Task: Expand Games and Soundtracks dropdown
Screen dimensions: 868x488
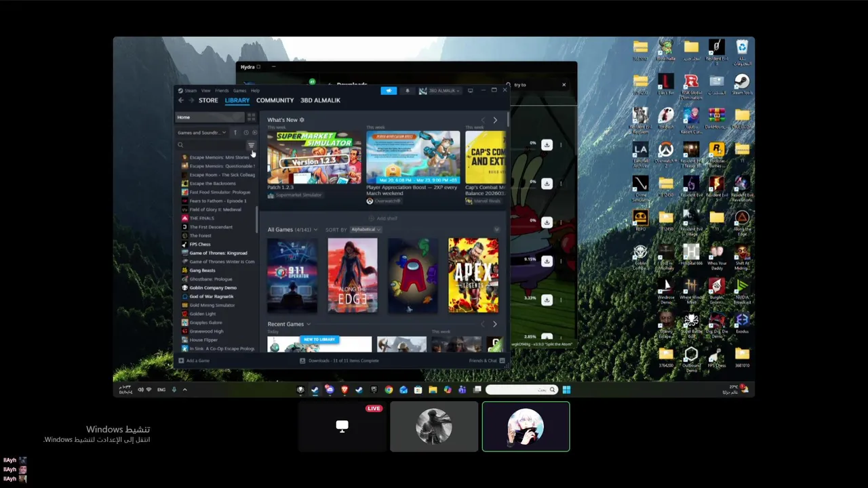Action: (201, 133)
